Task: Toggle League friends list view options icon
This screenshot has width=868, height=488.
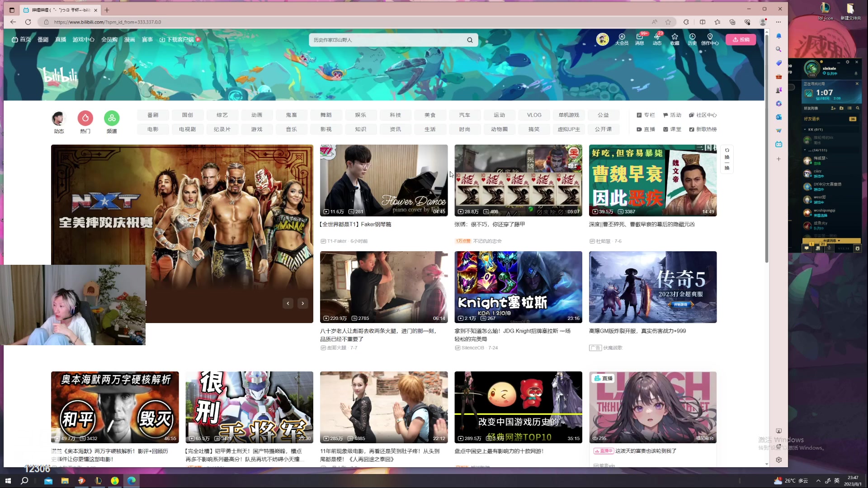Action: coord(849,108)
